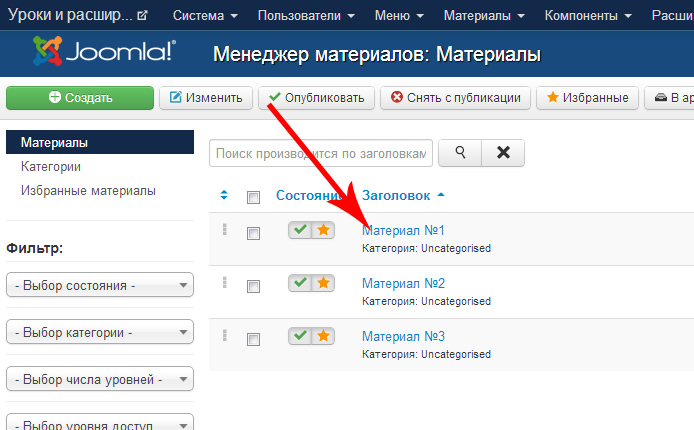The width and height of the screenshot is (694, 430).
Task: Check the select-all checkbox in table header
Action: coord(253,197)
